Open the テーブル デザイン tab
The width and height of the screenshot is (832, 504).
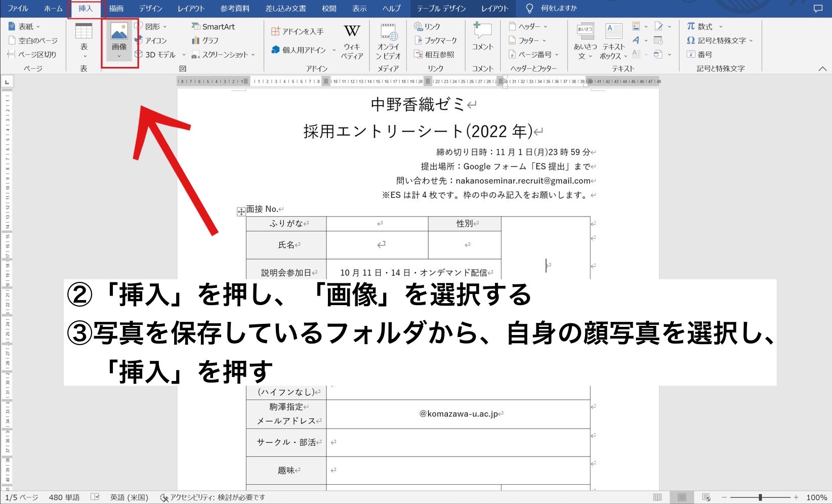pyautogui.click(x=441, y=8)
